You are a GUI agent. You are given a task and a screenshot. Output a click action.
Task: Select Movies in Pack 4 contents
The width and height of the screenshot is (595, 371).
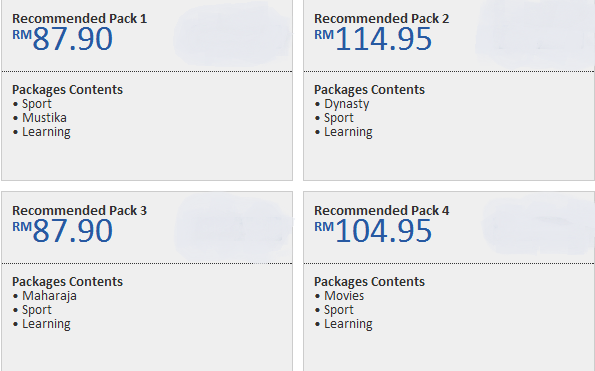[x=344, y=296]
